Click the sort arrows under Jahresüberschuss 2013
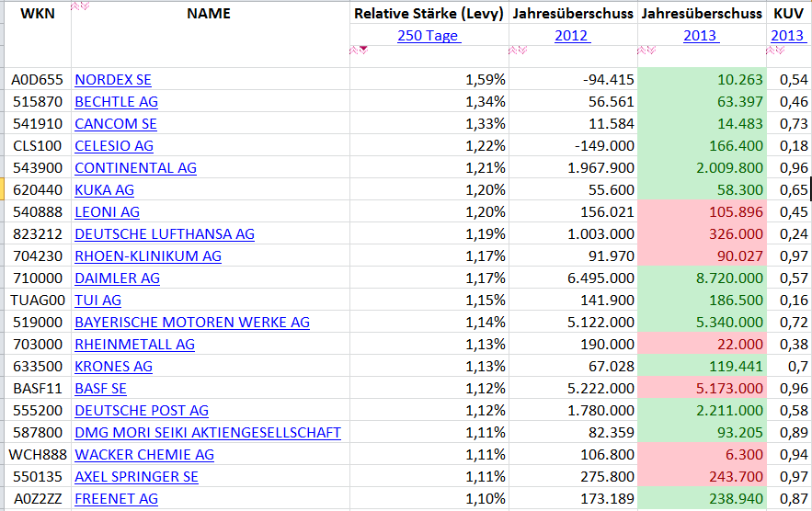This screenshot has width=812, height=511. click(646, 51)
